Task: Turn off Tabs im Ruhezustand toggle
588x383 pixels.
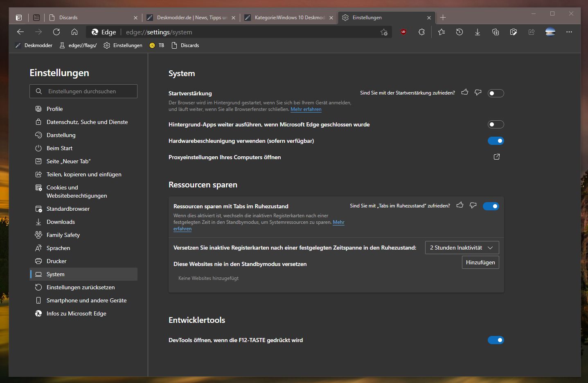Action: point(491,206)
